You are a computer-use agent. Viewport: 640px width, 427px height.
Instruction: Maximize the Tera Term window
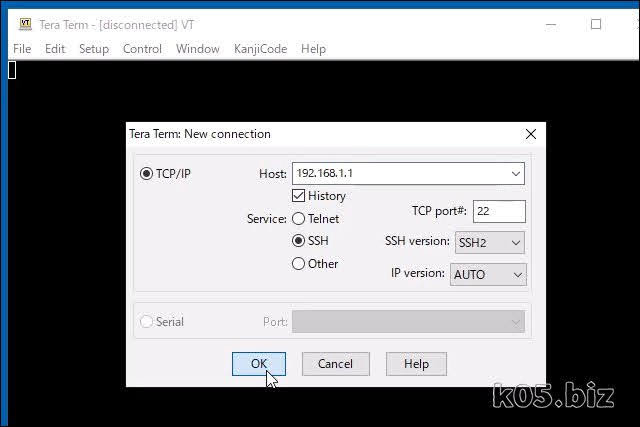click(596, 24)
